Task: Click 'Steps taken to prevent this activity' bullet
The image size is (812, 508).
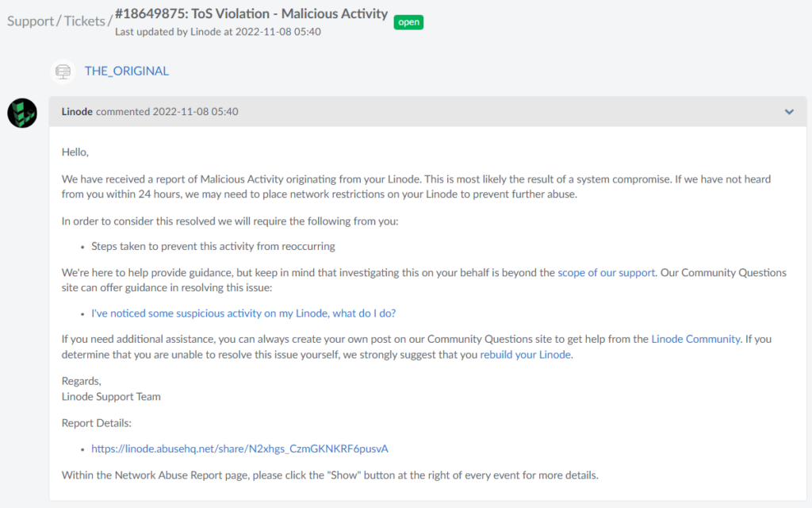Action: (x=213, y=246)
